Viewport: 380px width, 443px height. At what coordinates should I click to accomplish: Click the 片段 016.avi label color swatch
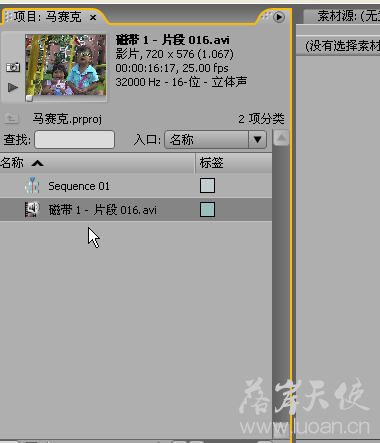tap(207, 210)
